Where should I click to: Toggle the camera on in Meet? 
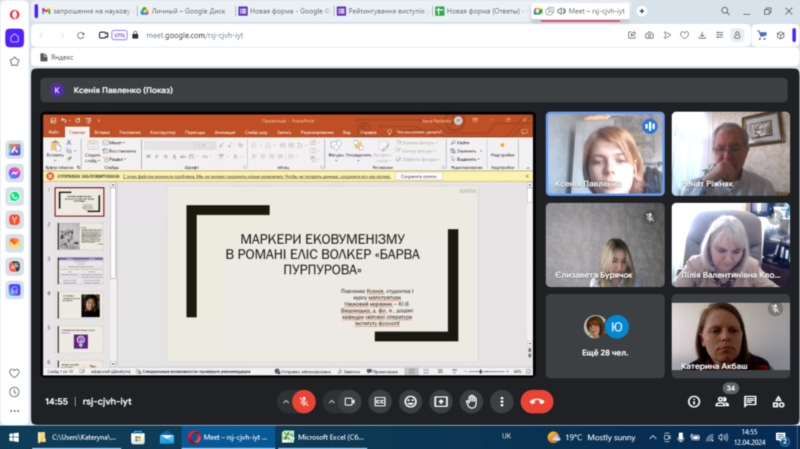[350, 401]
